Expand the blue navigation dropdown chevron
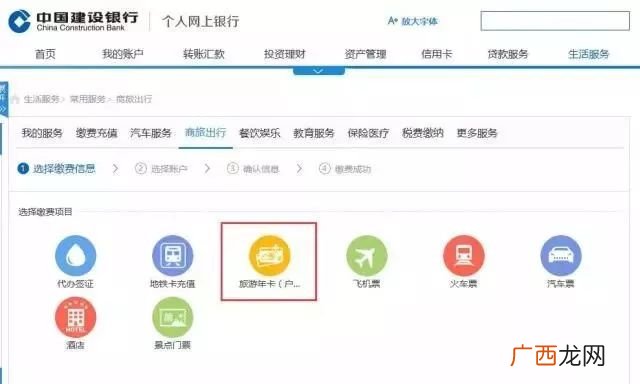The width and height of the screenshot is (640, 384). coord(319,71)
